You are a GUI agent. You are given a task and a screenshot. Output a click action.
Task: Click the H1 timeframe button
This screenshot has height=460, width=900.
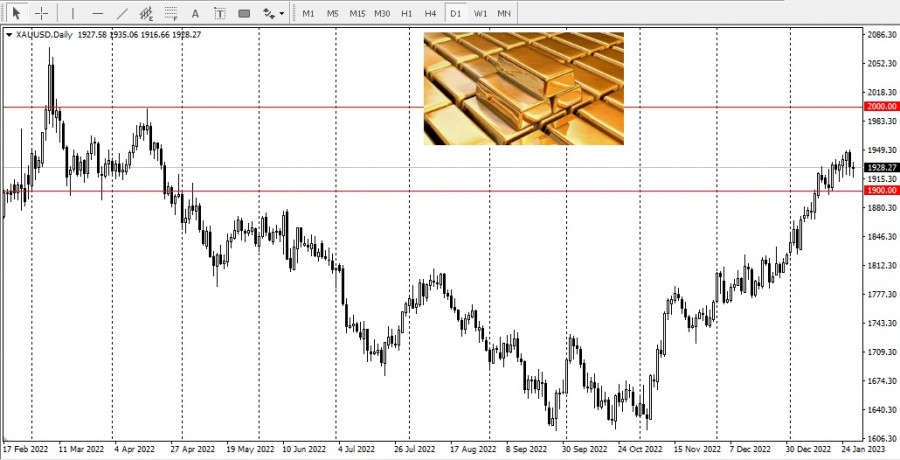pos(406,13)
